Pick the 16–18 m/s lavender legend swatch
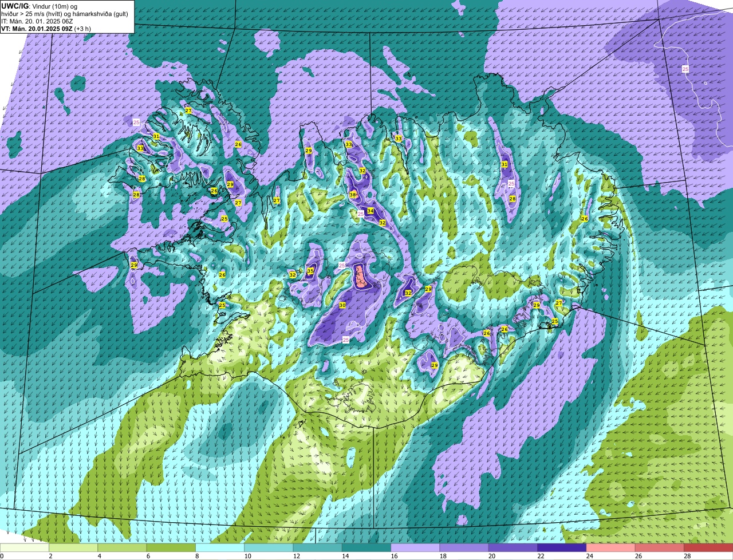 415,547
